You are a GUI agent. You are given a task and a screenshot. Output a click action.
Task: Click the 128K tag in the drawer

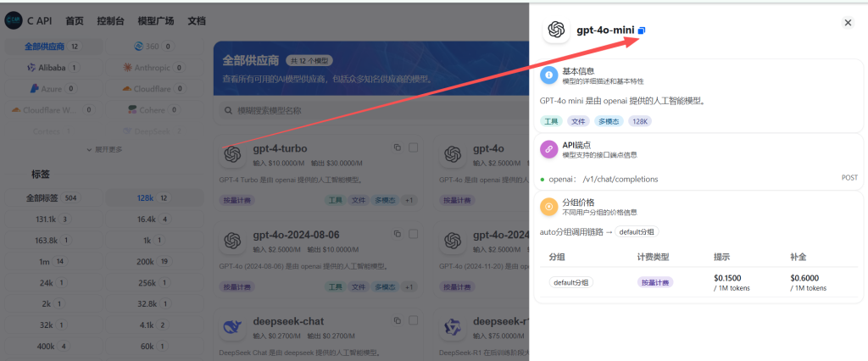click(x=640, y=121)
